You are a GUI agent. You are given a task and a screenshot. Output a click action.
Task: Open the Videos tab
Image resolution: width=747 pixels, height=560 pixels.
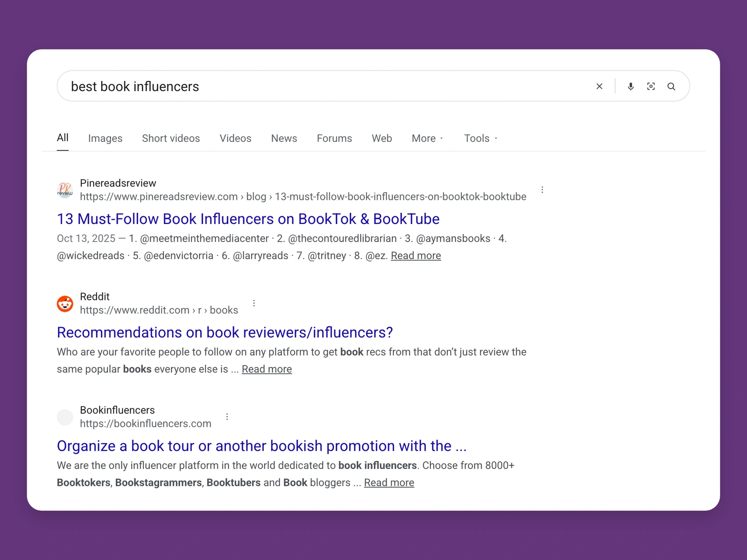[x=235, y=138]
